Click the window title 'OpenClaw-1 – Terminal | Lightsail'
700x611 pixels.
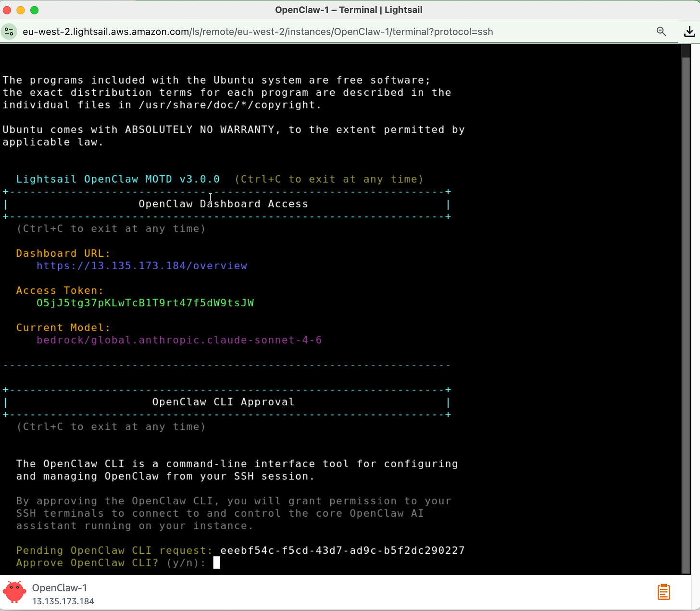coord(349,10)
